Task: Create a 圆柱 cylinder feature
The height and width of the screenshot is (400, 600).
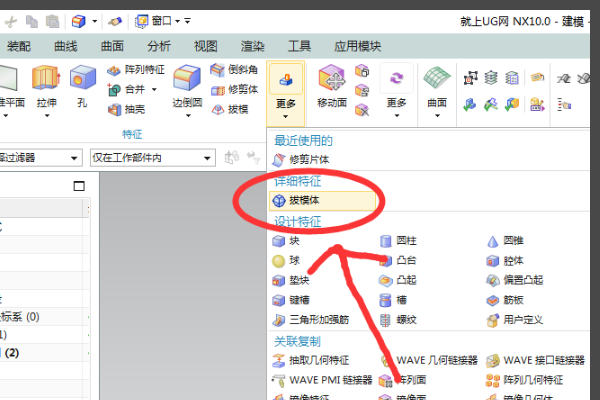Action: coord(398,241)
